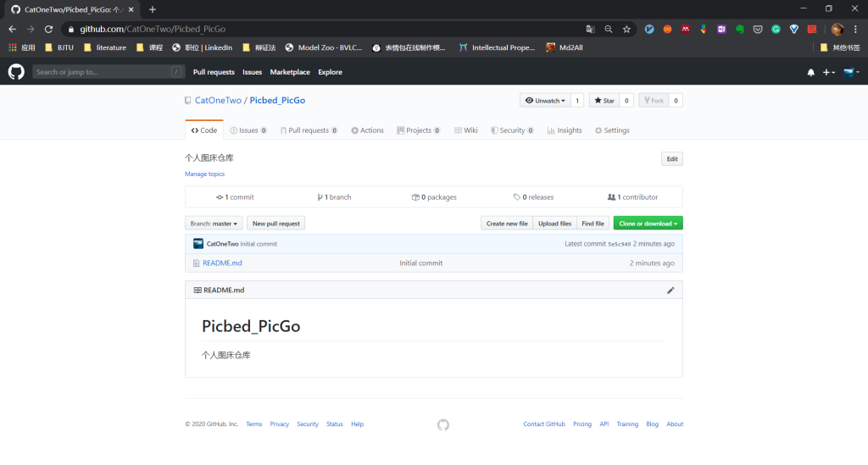Open the Chrome profile avatar

[x=837, y=30]
